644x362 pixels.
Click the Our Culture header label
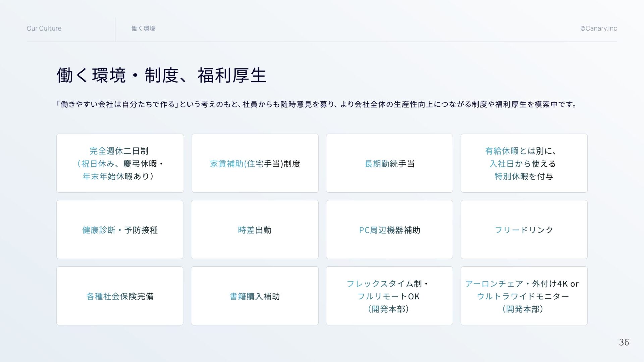pos(44,28)
